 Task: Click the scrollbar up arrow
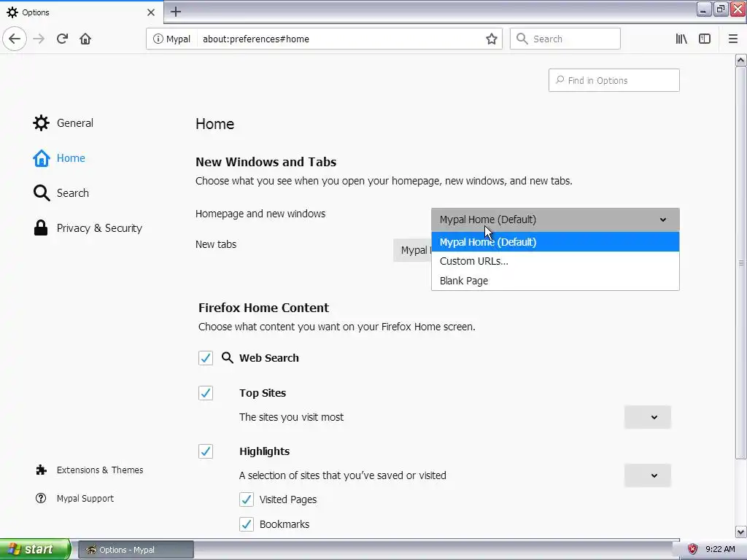(740, 60)
